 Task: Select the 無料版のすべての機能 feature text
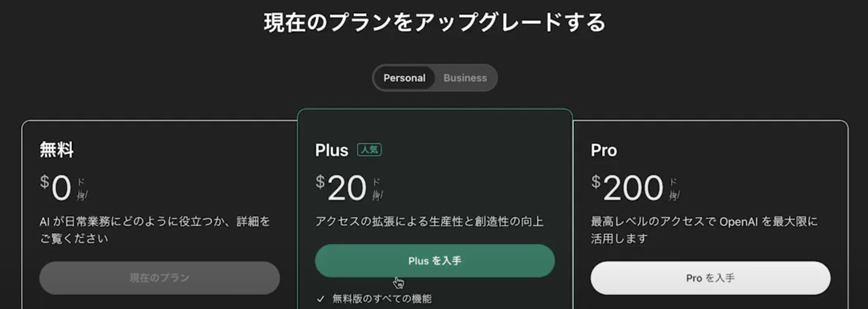382,298
